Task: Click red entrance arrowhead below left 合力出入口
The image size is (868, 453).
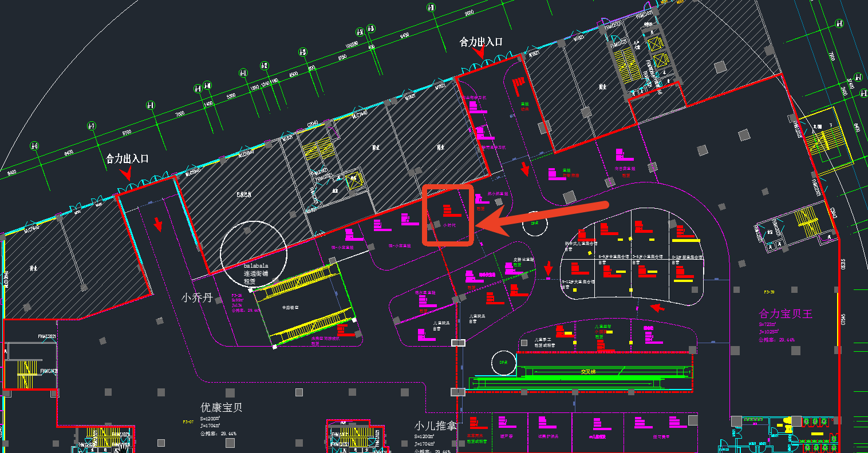Action: [128, 173]
